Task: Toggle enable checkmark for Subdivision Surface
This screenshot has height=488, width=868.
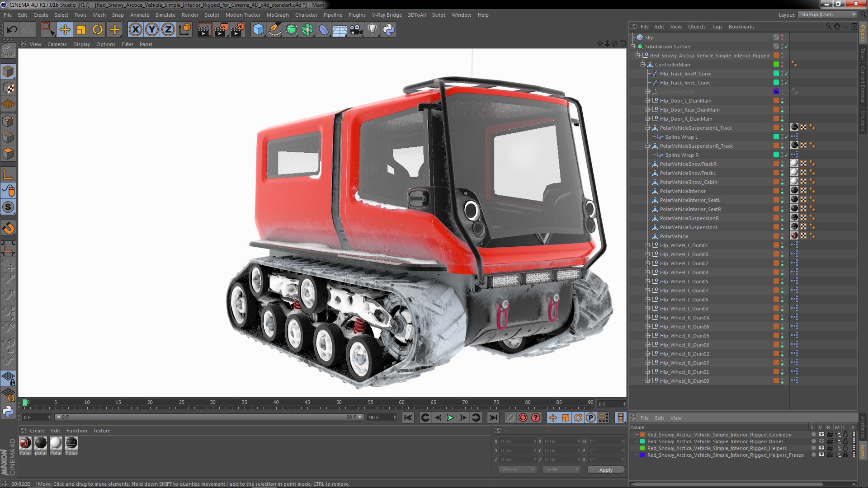Action: 787,47
